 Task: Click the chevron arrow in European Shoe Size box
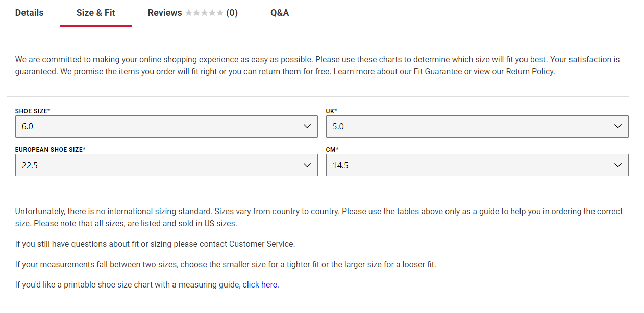(x=307, y=165)
